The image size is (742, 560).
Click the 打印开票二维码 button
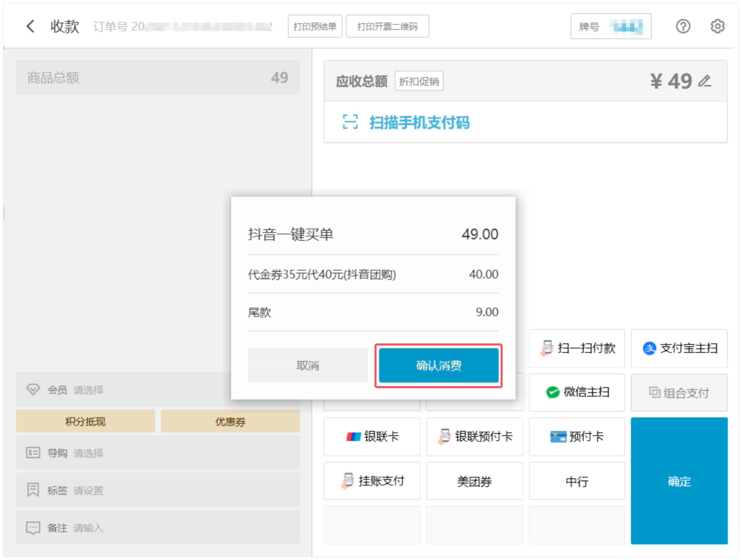tap(387, 26)
